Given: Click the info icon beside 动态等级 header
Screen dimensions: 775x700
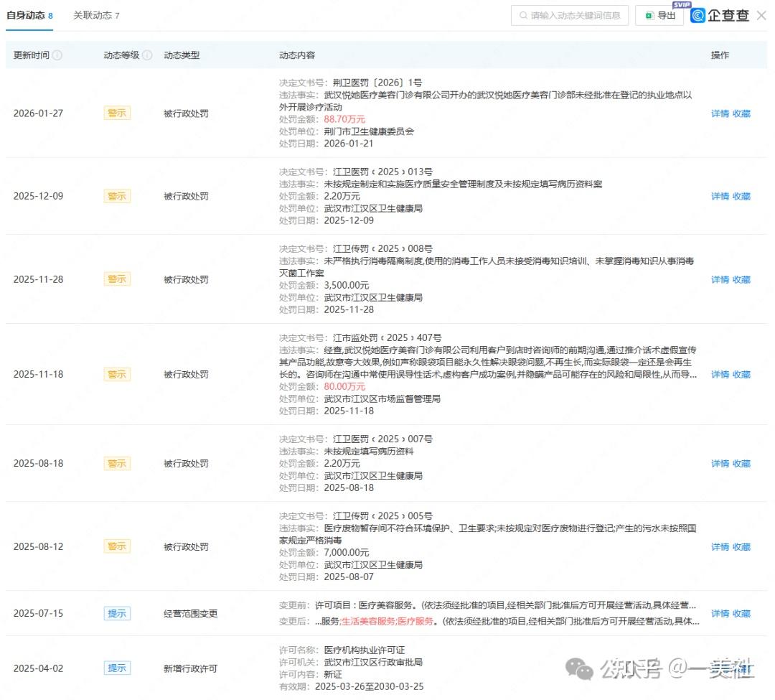Looking at the screenshot, I should 146,55.
